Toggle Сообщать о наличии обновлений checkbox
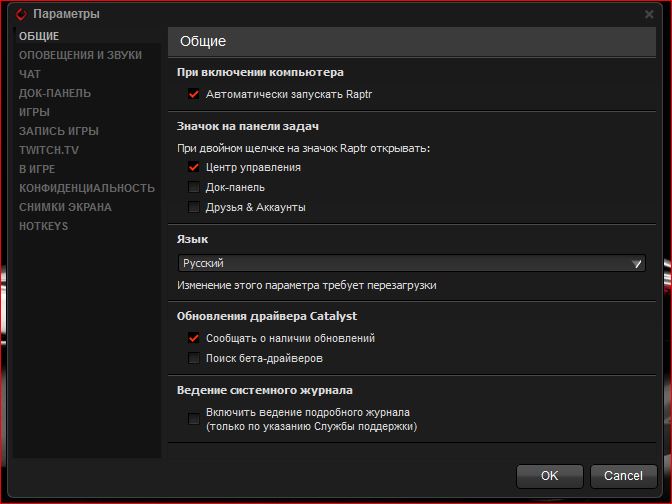 tap(194, 338)
